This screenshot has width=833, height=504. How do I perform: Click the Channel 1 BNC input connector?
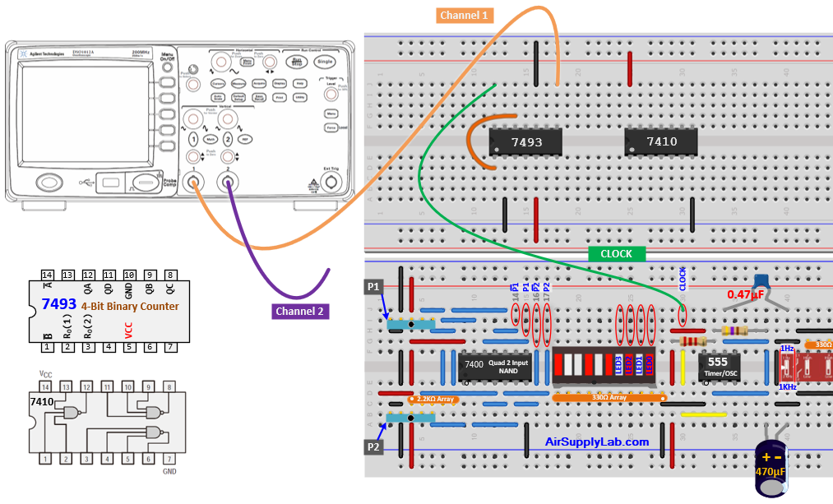193,183
